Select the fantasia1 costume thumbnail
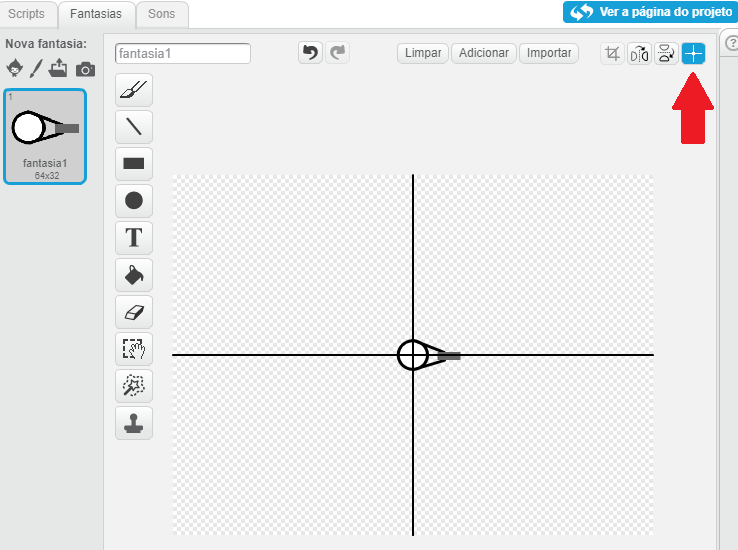Viewport: 738px width, 550px height. point(45,136)
